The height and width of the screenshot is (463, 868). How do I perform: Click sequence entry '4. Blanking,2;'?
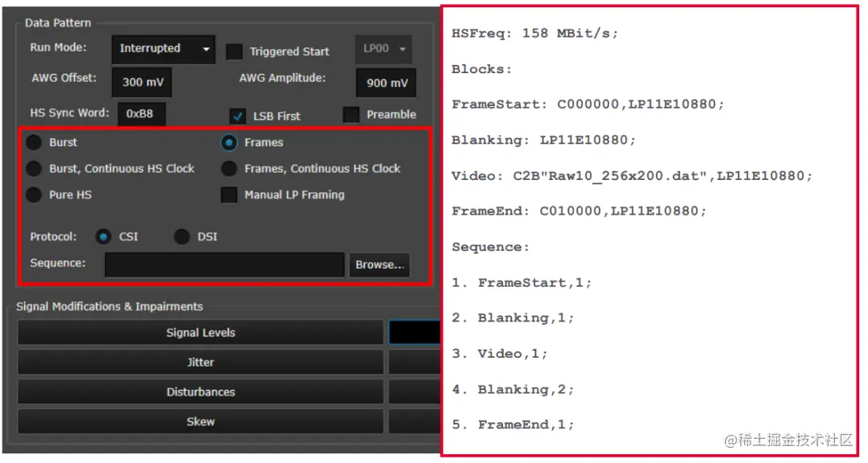click(x=513, y=390)
